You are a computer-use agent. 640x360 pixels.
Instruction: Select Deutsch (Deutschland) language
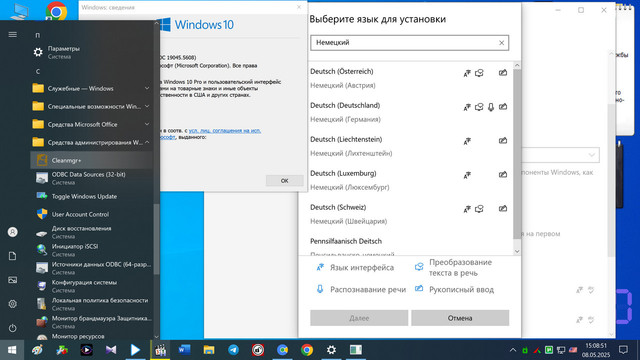[x=409, y=112]
